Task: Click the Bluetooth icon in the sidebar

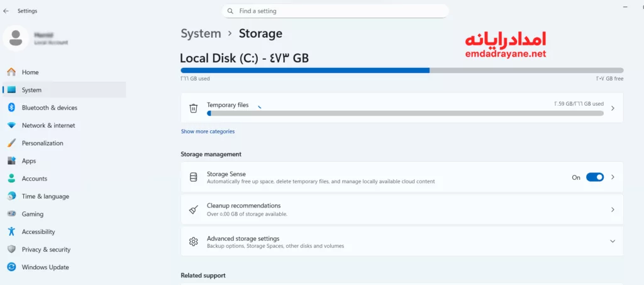Action: pos(11,108)
